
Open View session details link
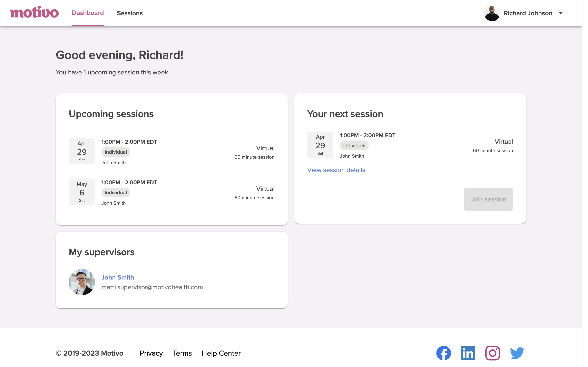coord(336,170)
